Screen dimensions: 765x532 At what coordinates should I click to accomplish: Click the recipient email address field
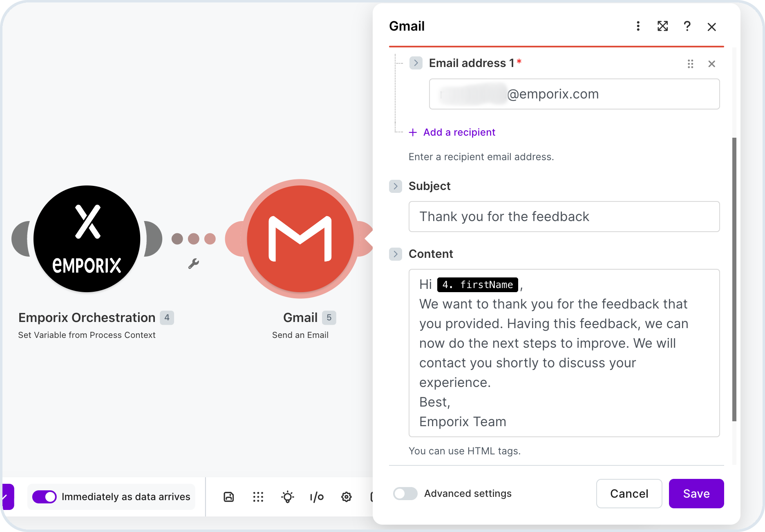[574, 94]
